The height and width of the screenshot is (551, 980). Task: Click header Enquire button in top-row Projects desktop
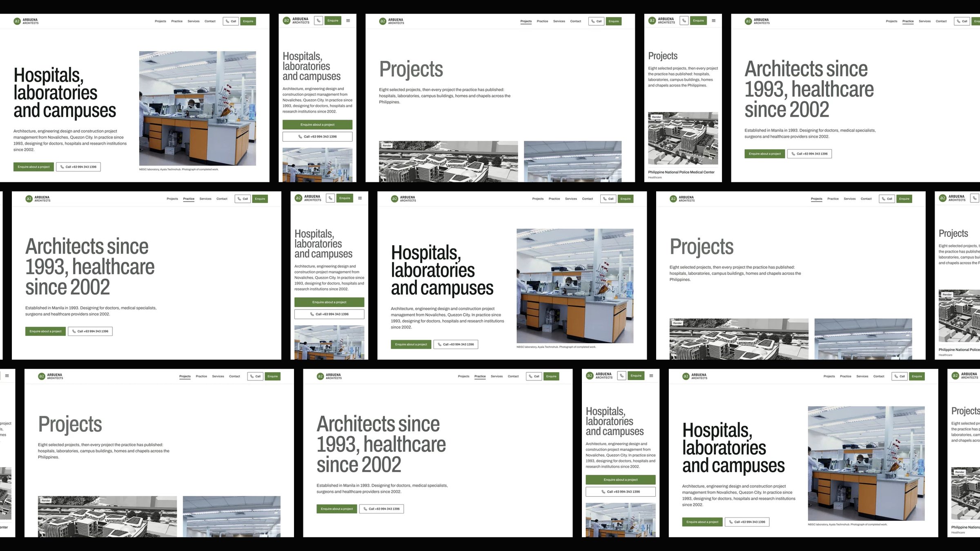(613, 21)
